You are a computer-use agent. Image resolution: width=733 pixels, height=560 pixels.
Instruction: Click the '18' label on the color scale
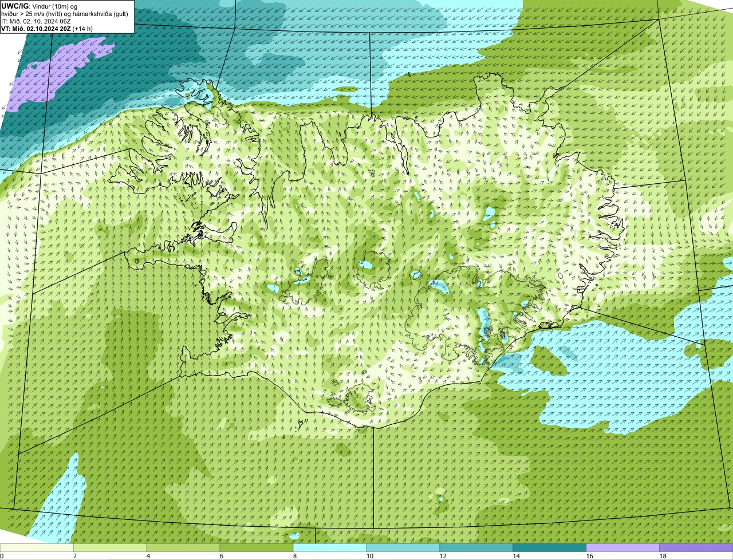tap(663, 556)
